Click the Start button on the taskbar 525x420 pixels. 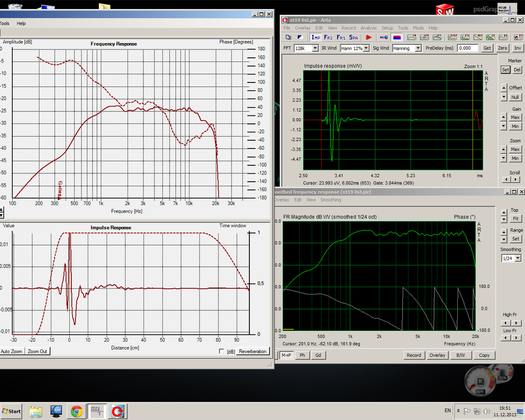pos(11,411)
